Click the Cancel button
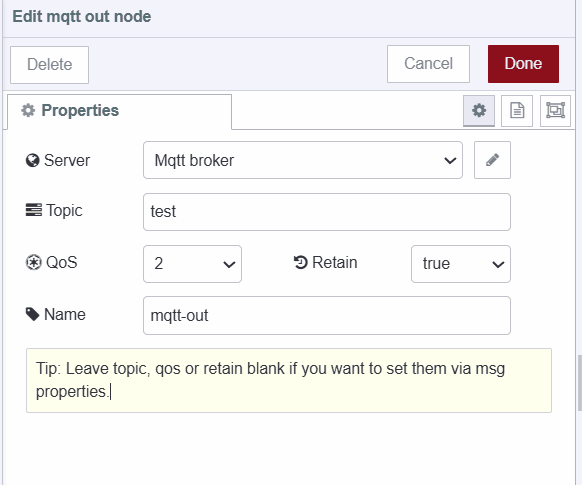 point(428,64)
